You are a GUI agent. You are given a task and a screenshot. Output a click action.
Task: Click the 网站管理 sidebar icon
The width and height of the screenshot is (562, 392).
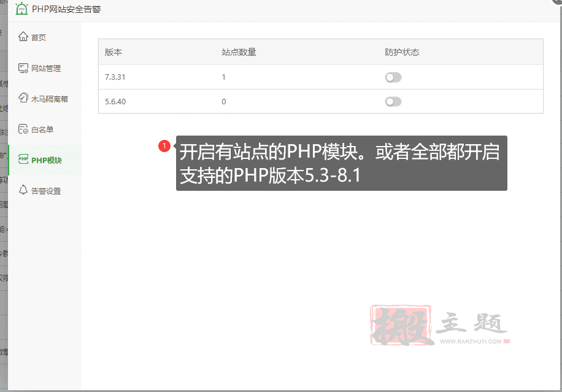23,67
